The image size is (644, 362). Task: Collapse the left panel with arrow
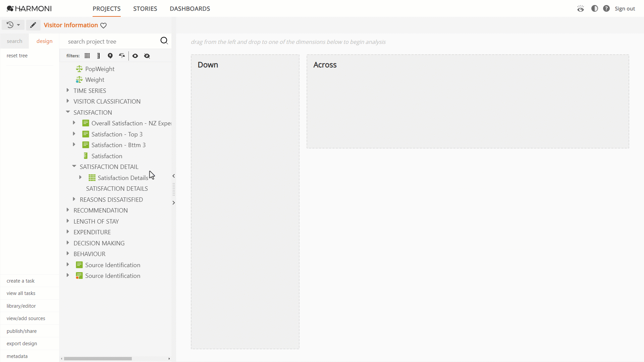[173, 176]
